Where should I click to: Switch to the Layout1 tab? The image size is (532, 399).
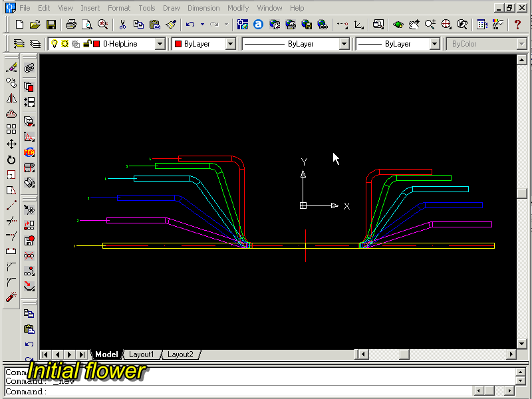tap(142, 354)
